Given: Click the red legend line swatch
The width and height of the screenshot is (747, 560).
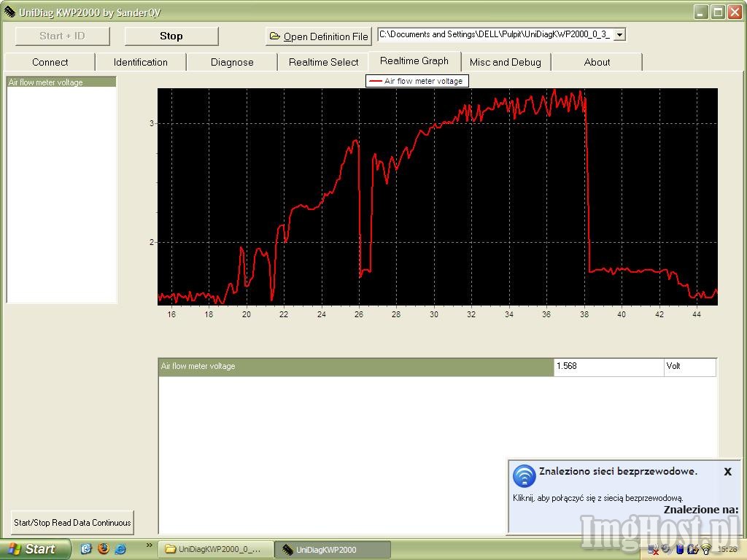Looking at the screenshot, I should pyautogui.click(x=376, y=82).
